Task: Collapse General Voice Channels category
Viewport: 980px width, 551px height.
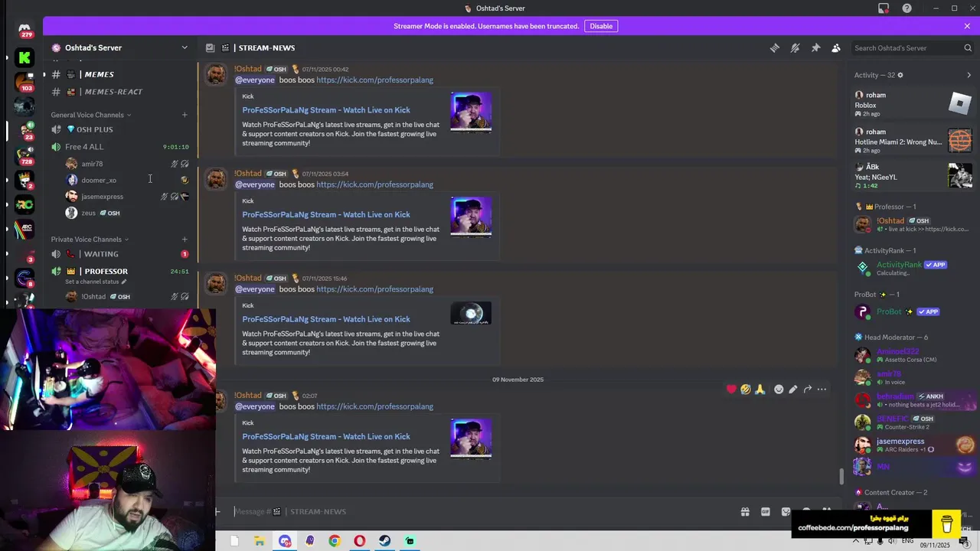Action: pos(91,115)
